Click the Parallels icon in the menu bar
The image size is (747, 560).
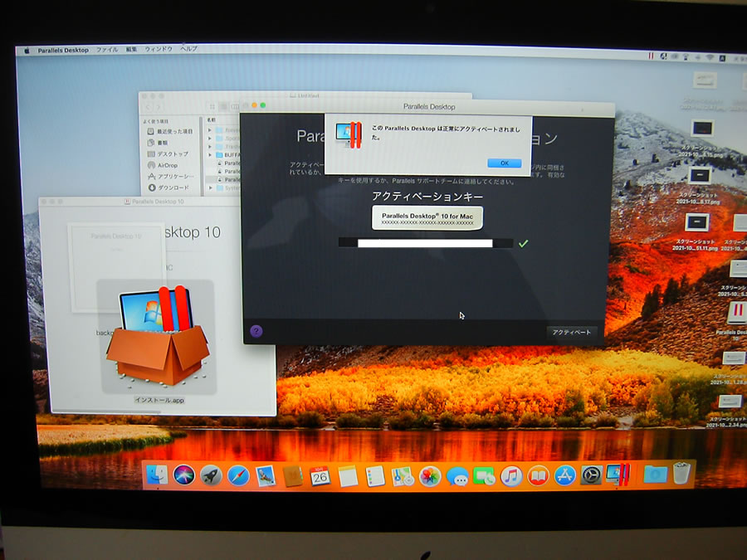click(x=650, y=56)
